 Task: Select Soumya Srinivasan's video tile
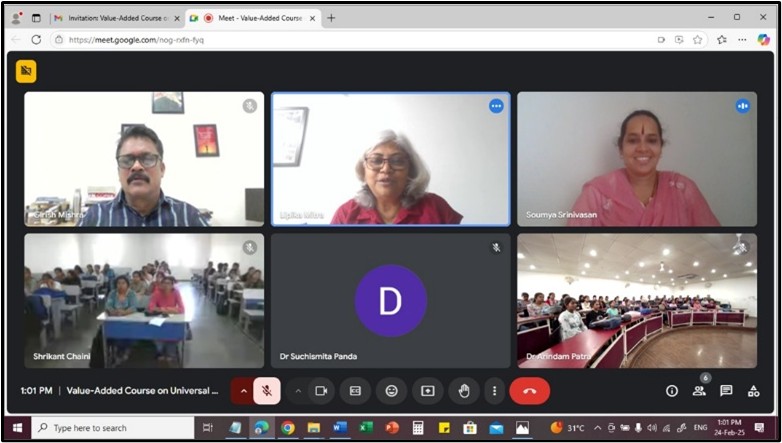[x=637, y=160]
